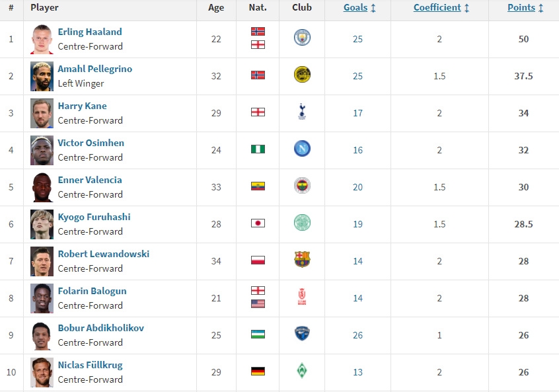
Task: Click Amahl Pellegrino's portrait thumbnail
Action: point(42,76)
